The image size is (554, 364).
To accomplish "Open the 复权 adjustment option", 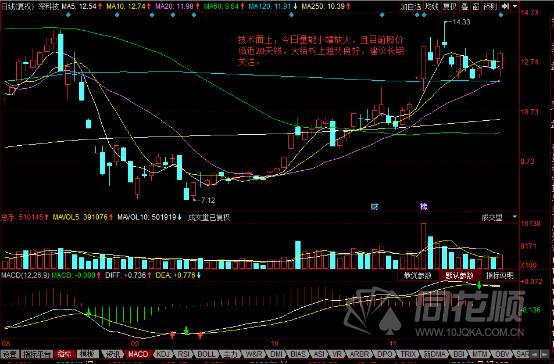I will coord(450,6).
